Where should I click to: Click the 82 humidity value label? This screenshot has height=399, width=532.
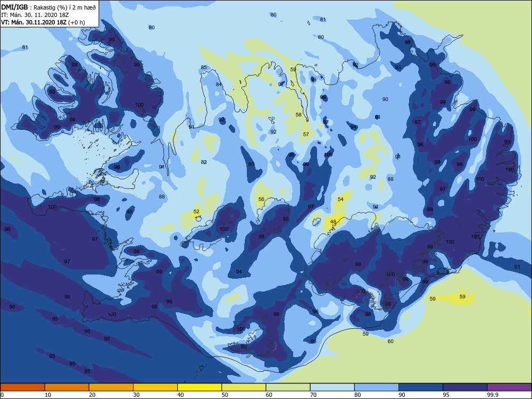coord(204,162)
